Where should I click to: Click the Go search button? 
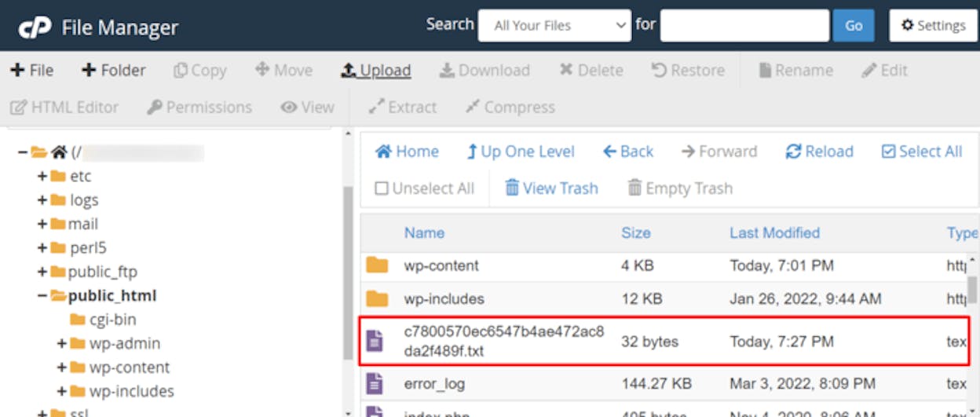pyautogui.click(x=854, y=25)
